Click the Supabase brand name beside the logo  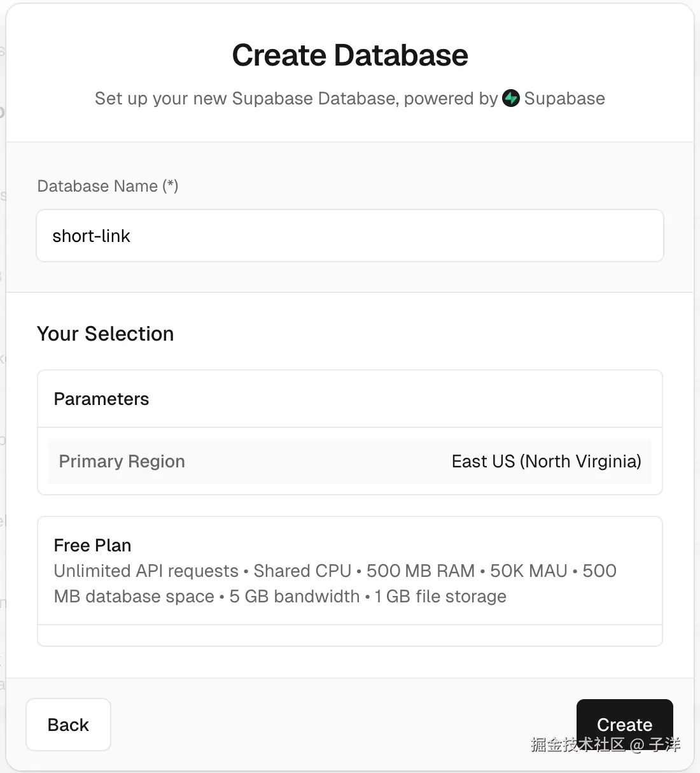point(564,99)
